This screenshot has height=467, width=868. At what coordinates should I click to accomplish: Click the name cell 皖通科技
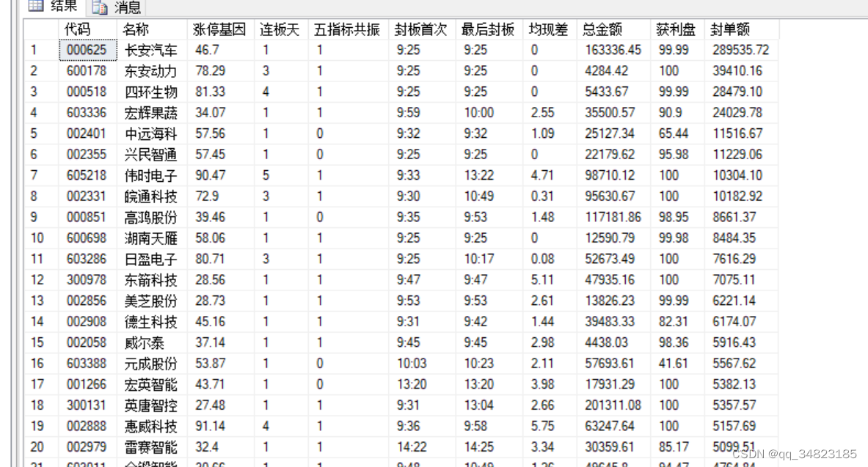(x=152, y=196)
